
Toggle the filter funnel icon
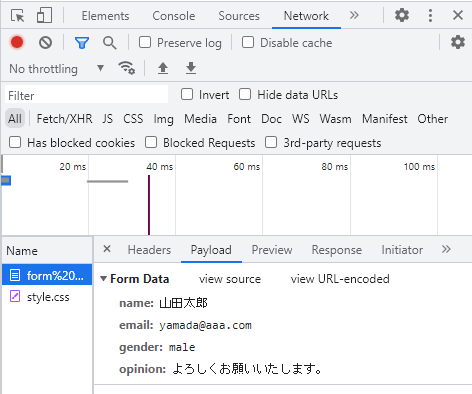82,43
